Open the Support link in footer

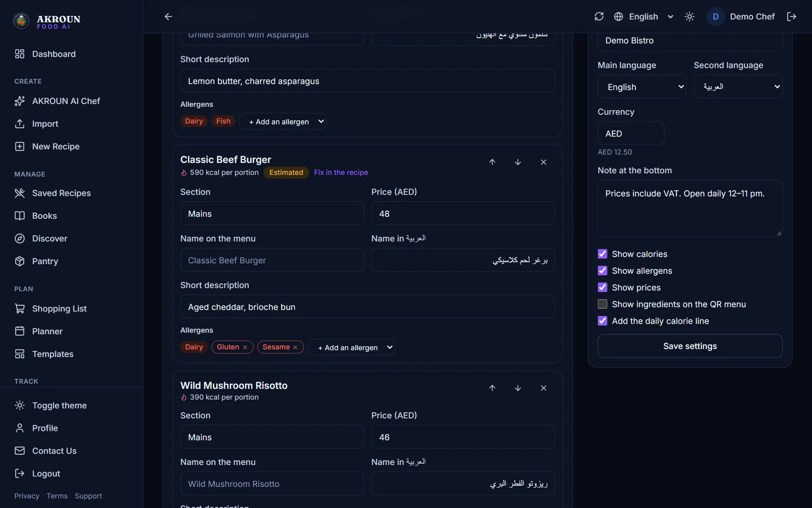click(x=88, y=496)
